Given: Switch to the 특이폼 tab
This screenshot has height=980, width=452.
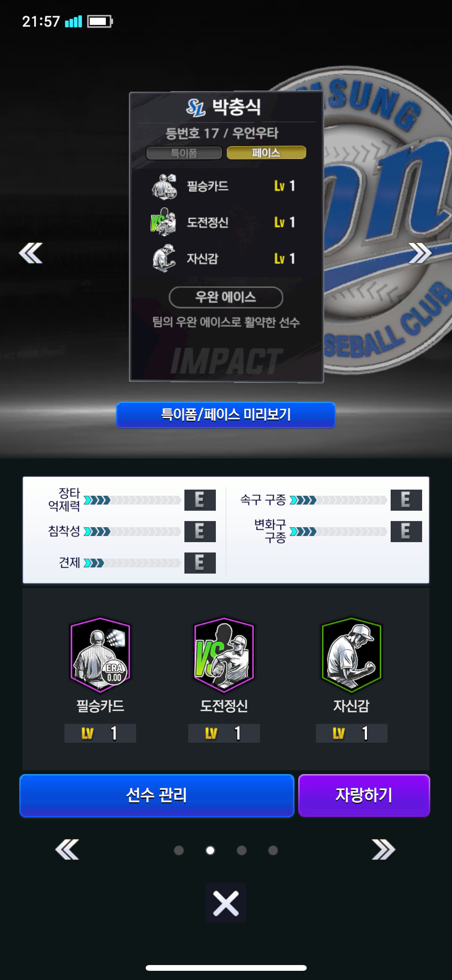Looking at the screenshot, I should pos(184,153).
